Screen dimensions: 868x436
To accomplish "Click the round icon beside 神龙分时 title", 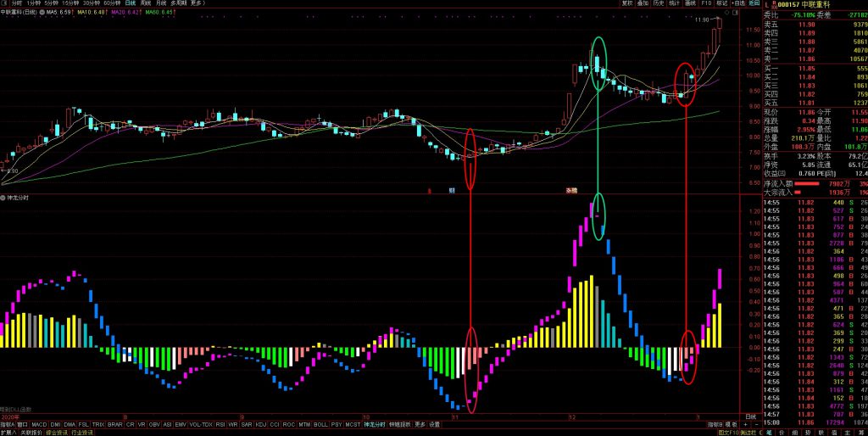I will 3,198.
